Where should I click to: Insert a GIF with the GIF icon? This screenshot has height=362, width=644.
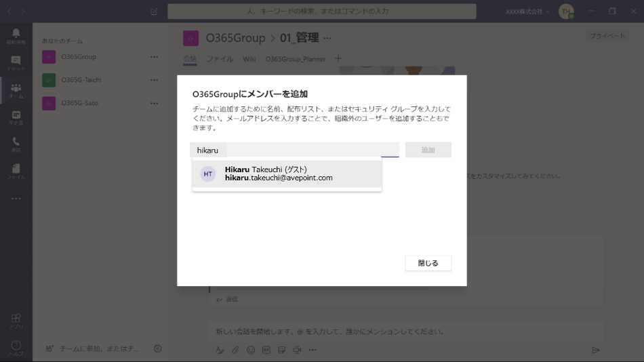[266, 350]
